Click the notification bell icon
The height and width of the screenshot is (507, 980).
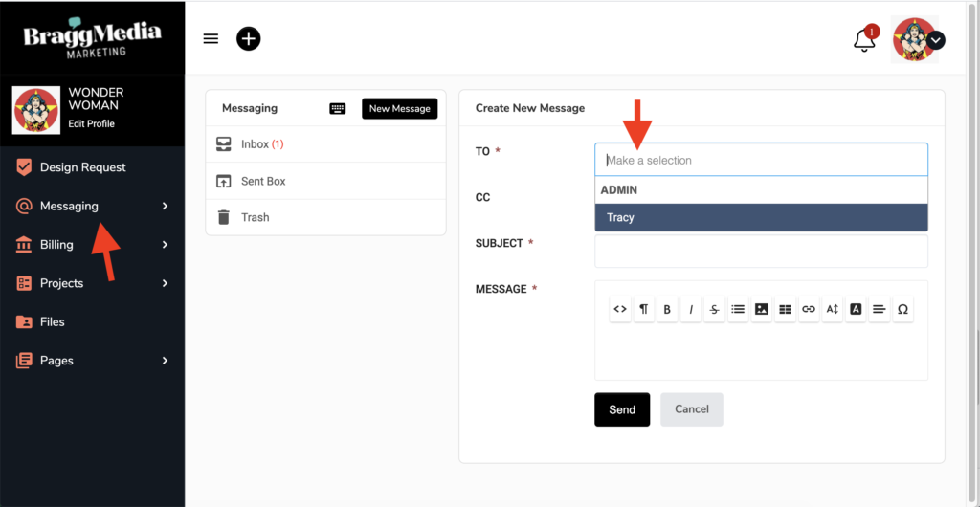[x=864, y=40]
